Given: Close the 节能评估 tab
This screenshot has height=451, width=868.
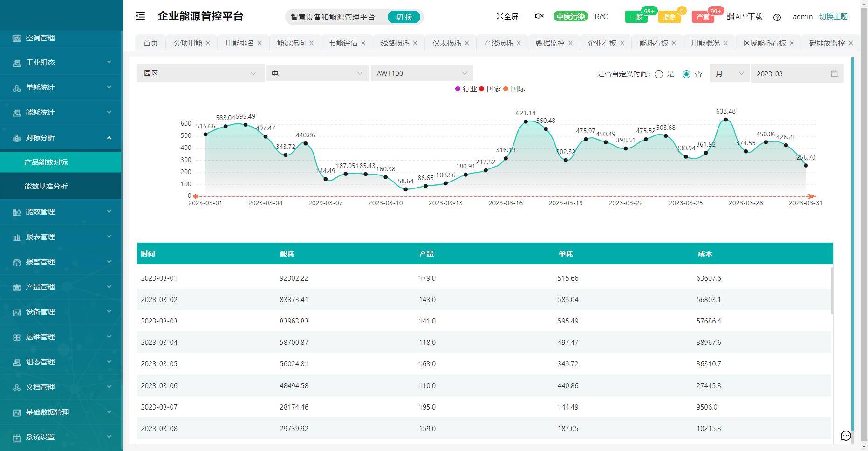Looking at the screenshot, I should 363,43.
